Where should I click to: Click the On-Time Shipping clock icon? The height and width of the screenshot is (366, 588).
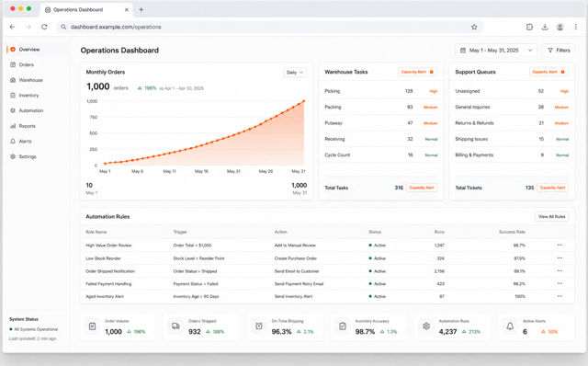pyautogui.click(x=259, y=326)
